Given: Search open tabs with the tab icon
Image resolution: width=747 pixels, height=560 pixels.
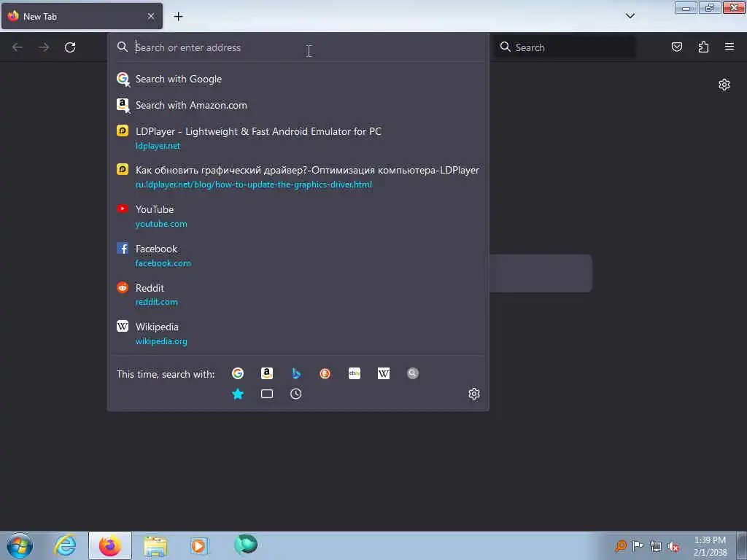Looking at the screenshot, I should (x=267, y=394).
